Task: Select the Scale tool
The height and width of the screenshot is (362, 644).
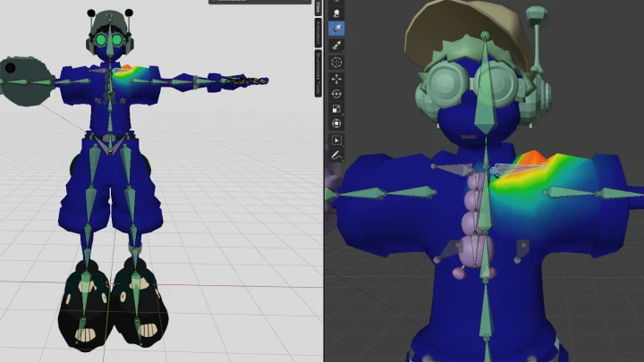Action: point(336,109)
